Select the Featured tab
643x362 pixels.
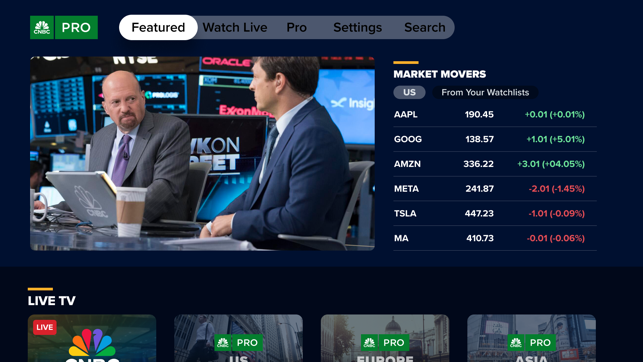pos(158,27)
